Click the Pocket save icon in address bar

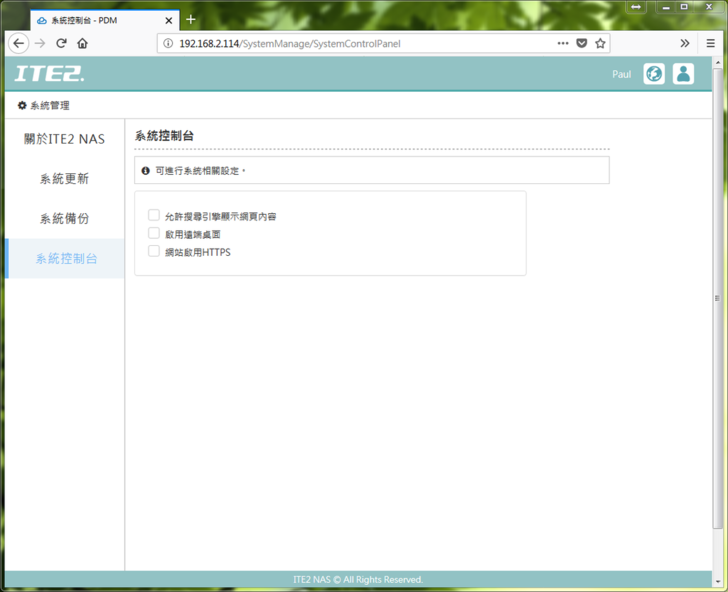581,44
